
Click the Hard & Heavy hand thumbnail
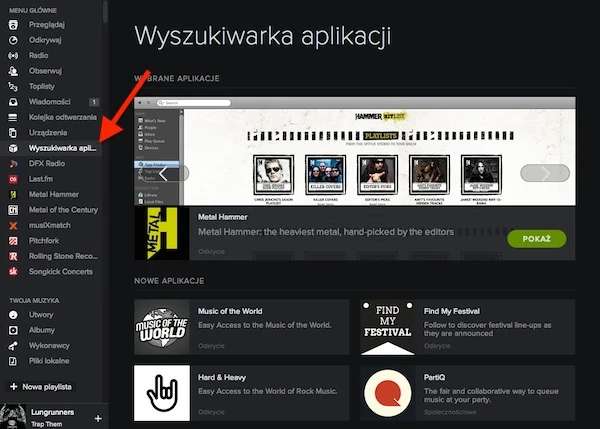pyautogui.click(x=162, y=393)
